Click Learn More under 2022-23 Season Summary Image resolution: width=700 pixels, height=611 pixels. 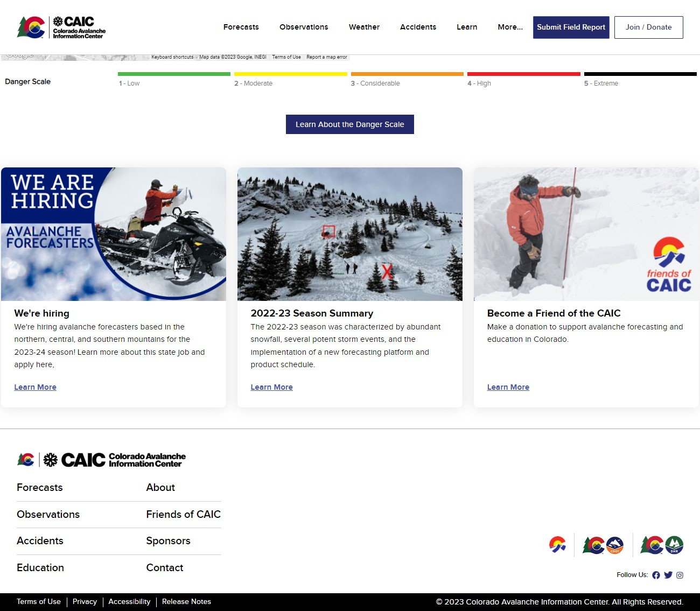pos(272,387)
